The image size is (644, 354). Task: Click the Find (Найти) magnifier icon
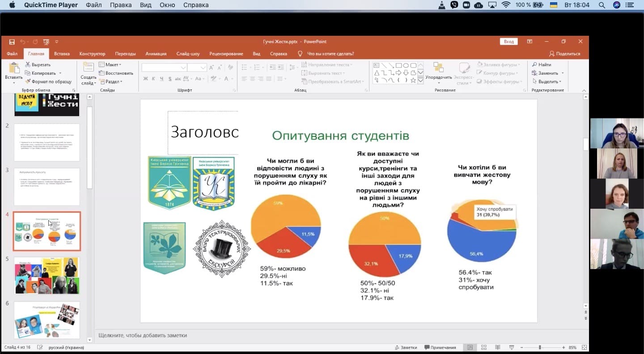coord(534,65)
